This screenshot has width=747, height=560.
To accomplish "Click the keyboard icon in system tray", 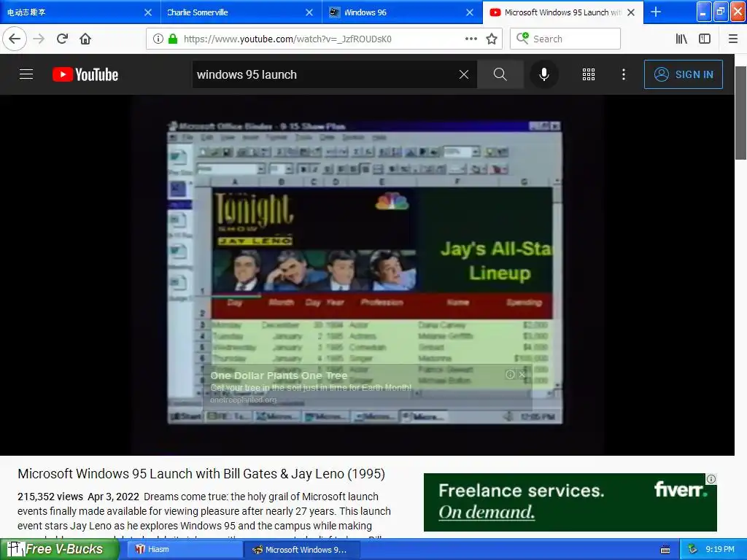I will pyautogui.click(x=665, y=550).
